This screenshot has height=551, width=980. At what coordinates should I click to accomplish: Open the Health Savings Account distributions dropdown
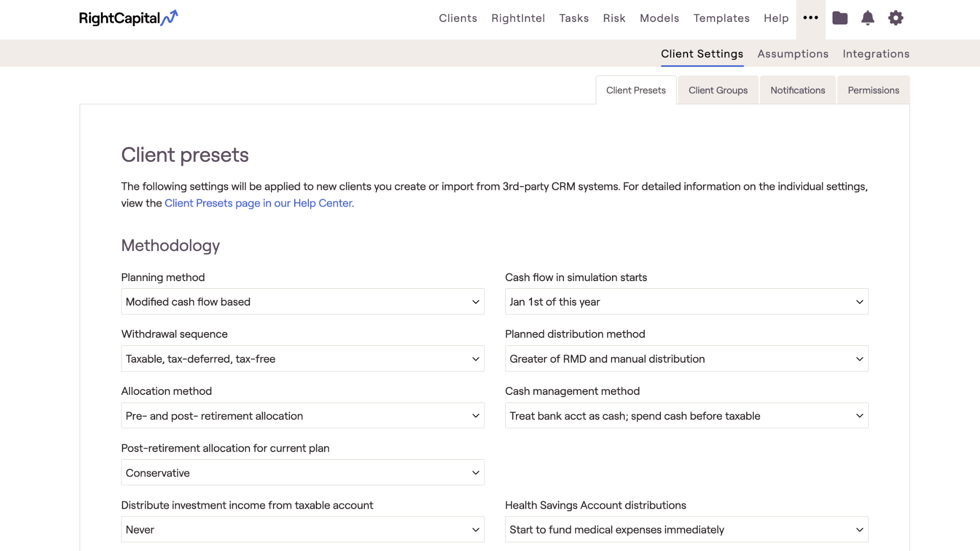click(x=686, y=529)
